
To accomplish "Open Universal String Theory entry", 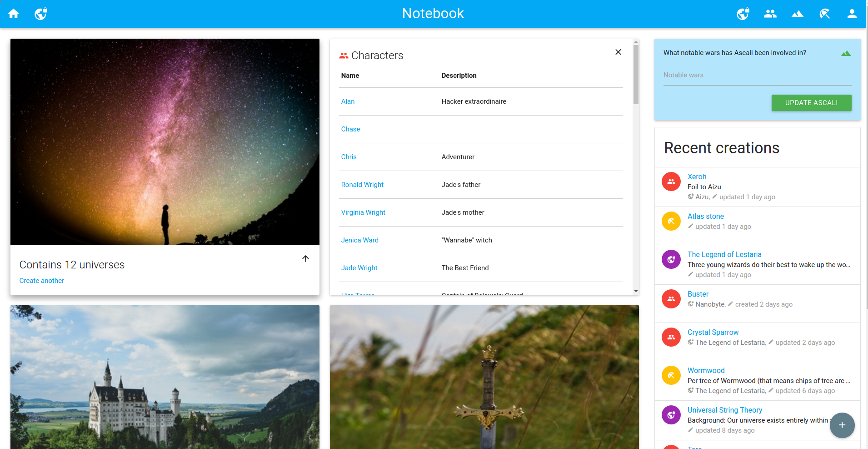I will pyautogui.click(x=725, y=410).
